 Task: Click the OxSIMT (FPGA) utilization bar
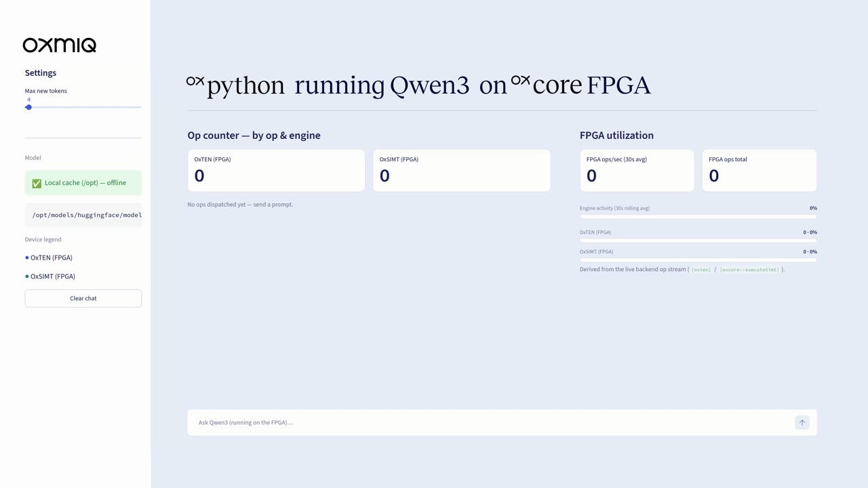[x=698, y=260]
